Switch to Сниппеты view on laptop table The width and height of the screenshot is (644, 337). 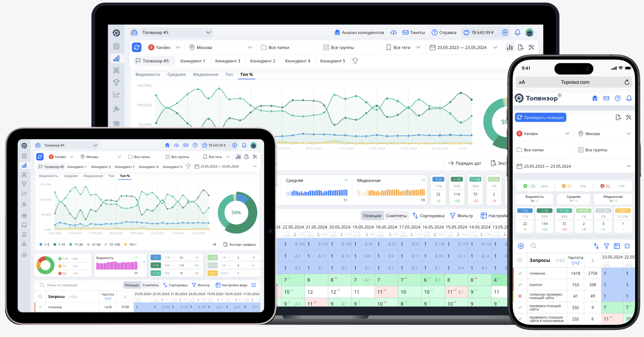point(396,216)
